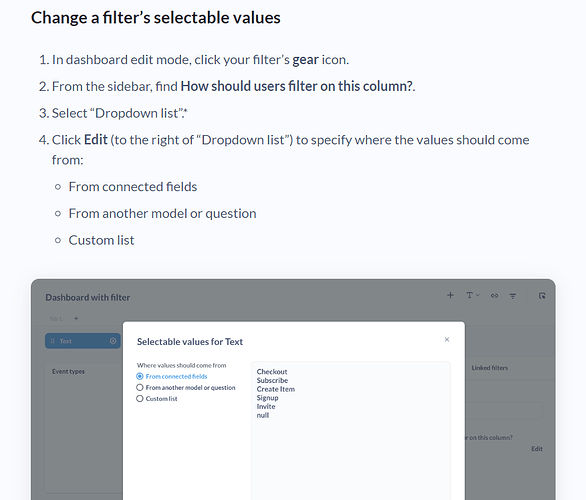Click the add filter icon
586x500 pixels.
[513, 296]
